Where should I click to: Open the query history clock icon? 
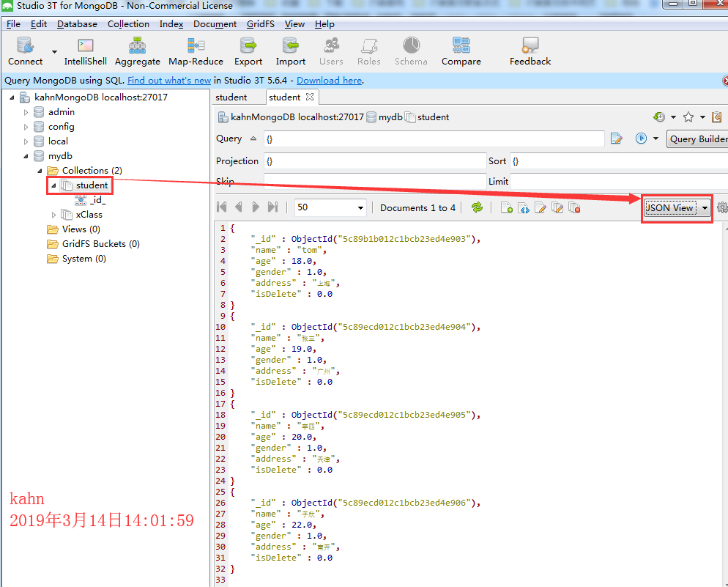point(659,117)
